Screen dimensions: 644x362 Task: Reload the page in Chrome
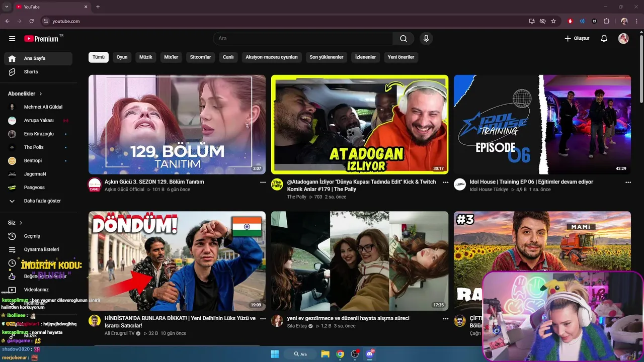pyautogui.click(x=31, y=21)
